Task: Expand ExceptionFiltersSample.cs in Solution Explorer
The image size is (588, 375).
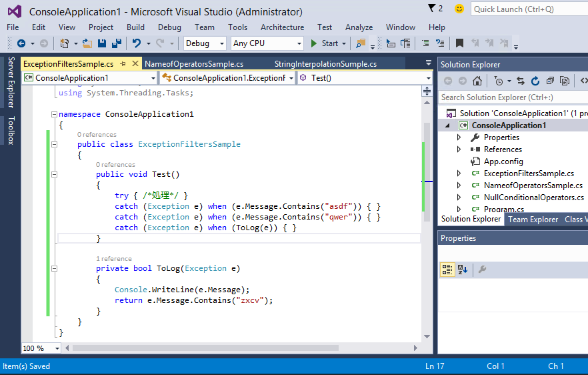Action: click(x=459, y=173)
